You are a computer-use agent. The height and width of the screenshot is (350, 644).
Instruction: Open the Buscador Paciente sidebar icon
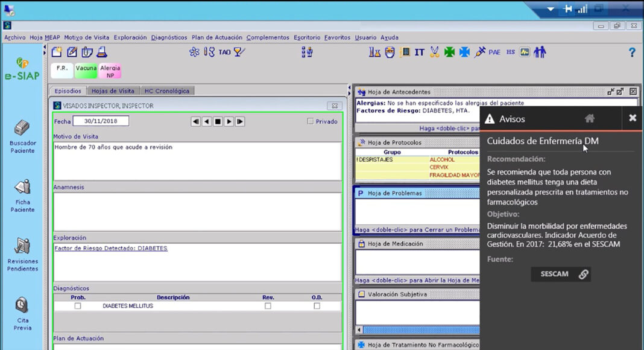click(x=22, y=129)
